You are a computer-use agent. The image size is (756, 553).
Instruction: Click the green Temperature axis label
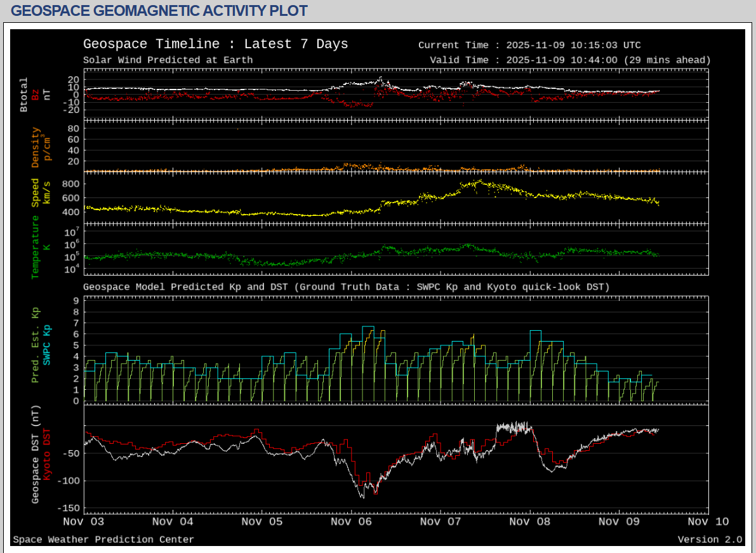(36, 247)
